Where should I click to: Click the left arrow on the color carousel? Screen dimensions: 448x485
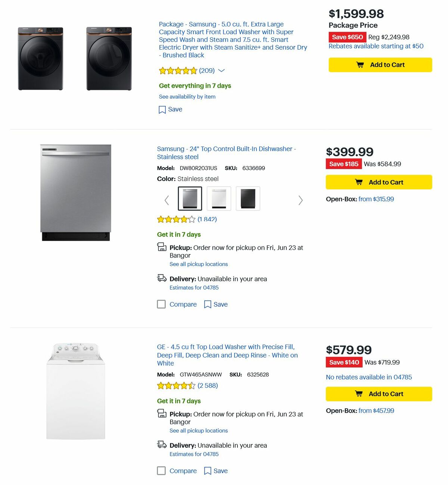coord(167,200)
